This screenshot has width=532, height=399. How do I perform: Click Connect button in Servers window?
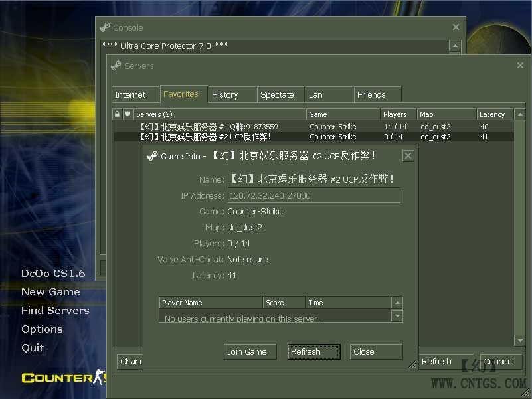click(x=501, y=362)
